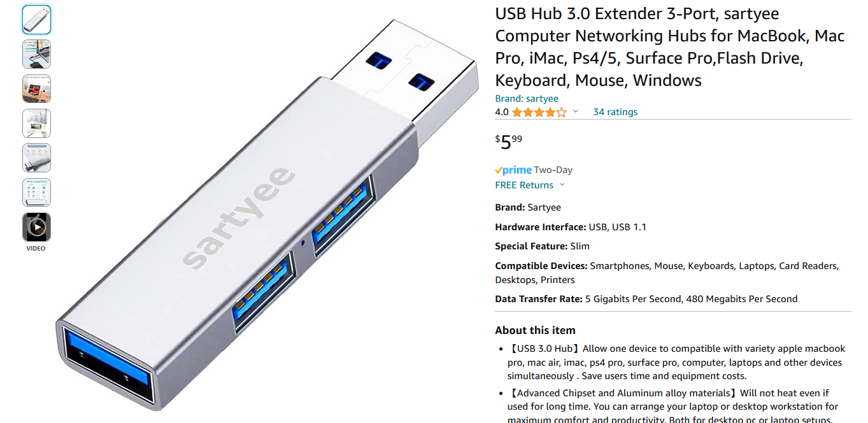
Task: View the second thumbnail showing the hub in a laptop
Action: pyautogui.click(x=36, y=54)
